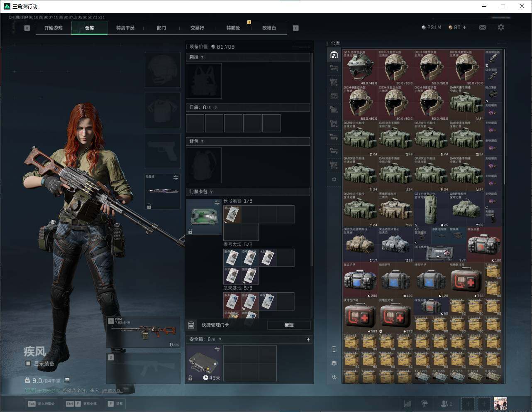Click the help icon next to 门禁卡包

pos(212,192)
